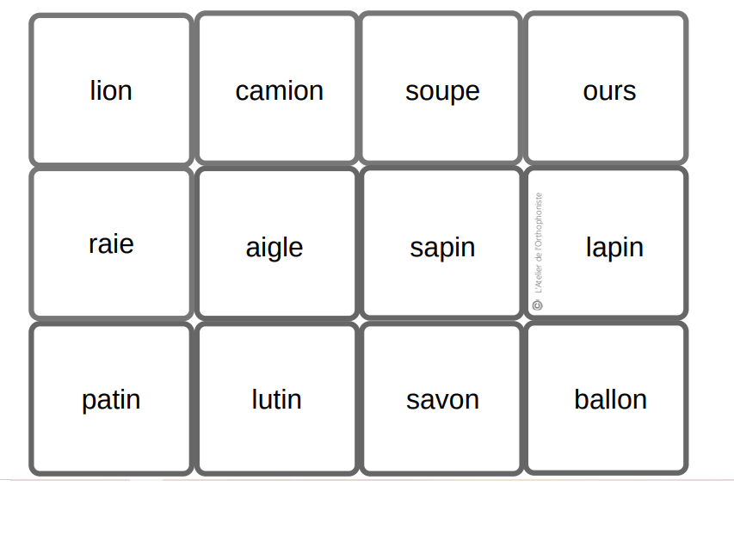This screenshot has width=734, height=560.
Task: Select the word lapin
Action: coord(614,247)
